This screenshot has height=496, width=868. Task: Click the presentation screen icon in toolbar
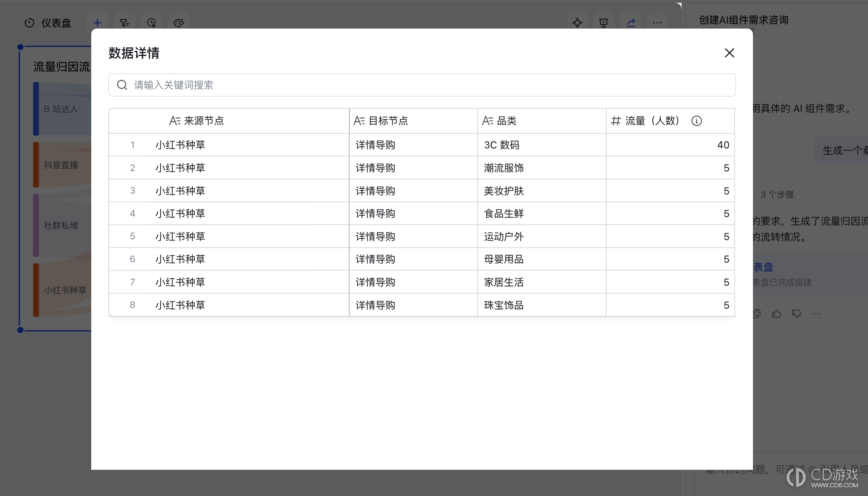point(603,23)
